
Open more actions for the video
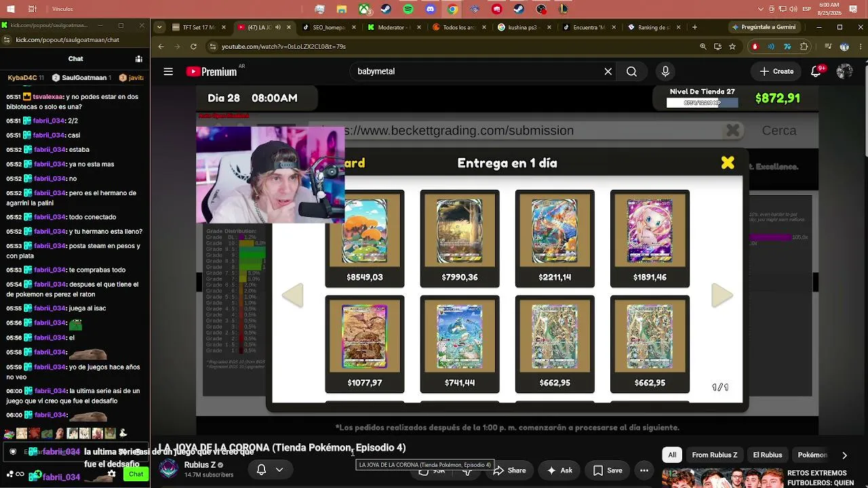pyautogui.click(x=644, y=470)
